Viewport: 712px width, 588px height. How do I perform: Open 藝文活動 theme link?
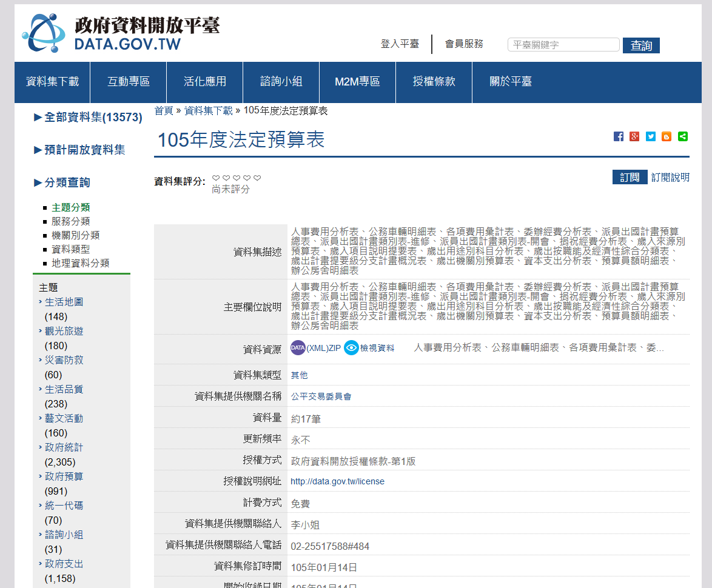point(64,418)
